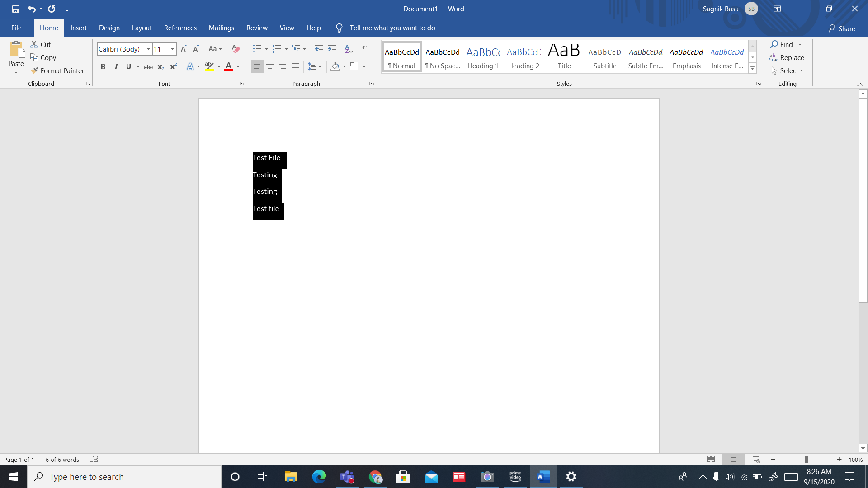The height and width of the screenshot is (488, 868).
Task: Click the Text Highlight Color icon
Action: (x=209, y=66)
